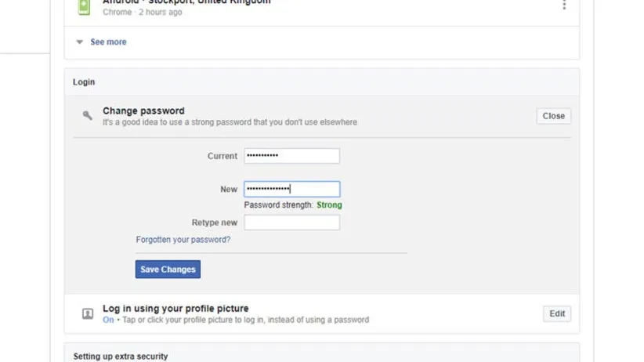This screenshot has height=362, width=644.
Task: Click the key icon beside Change password
Action: [88, 116]
